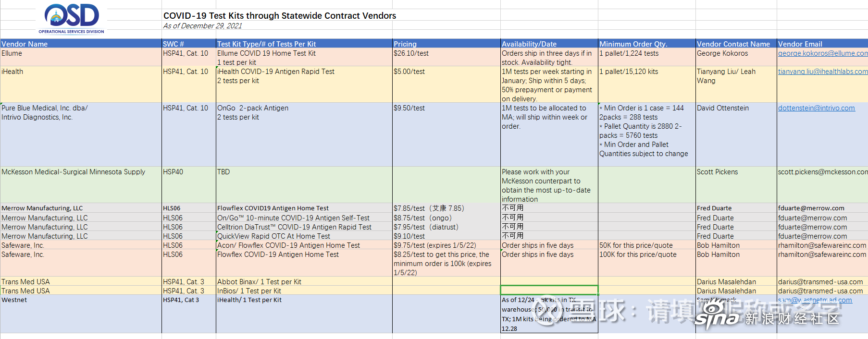Select the 'iHealth' vendor name cell

81,85
